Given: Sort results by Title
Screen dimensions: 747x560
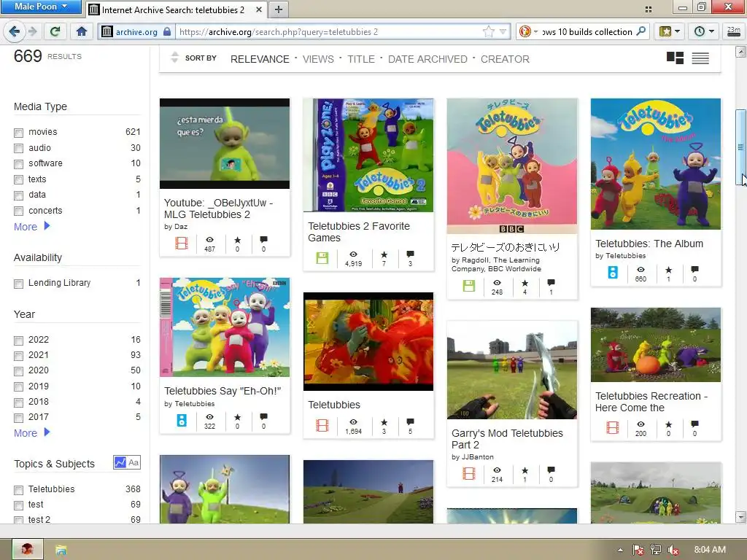Looking at the screenshot, I should click(x=360, y=59).
